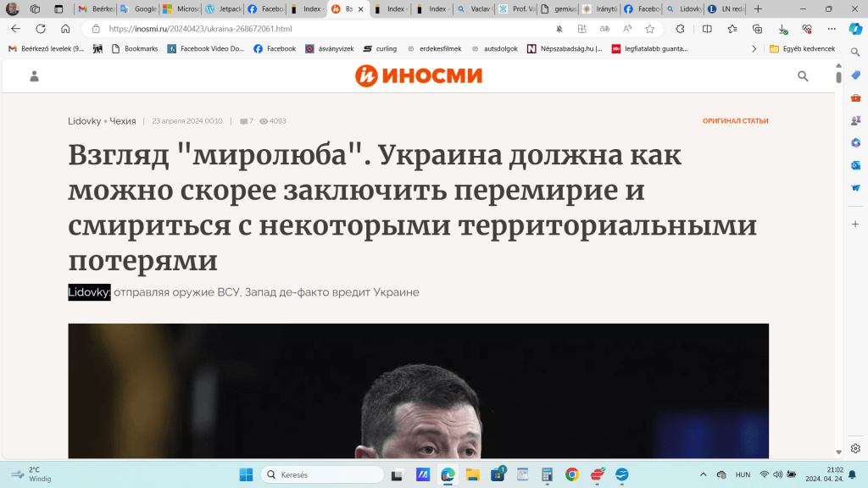The height and width of the screenshot is (488, 868).
Task: Click the page vertical scrollbar thumb
Action: point(838,77)
